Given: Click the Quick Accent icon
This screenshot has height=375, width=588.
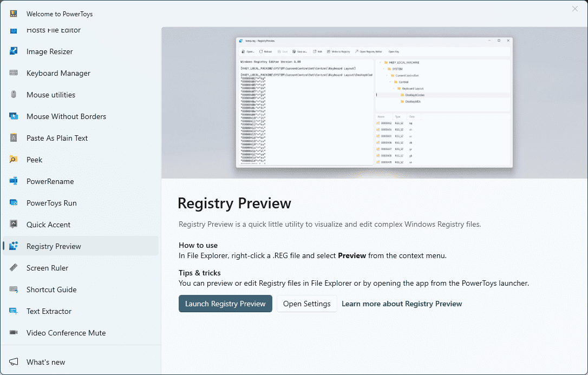Looking at the screenshot, I should (14, 224).
